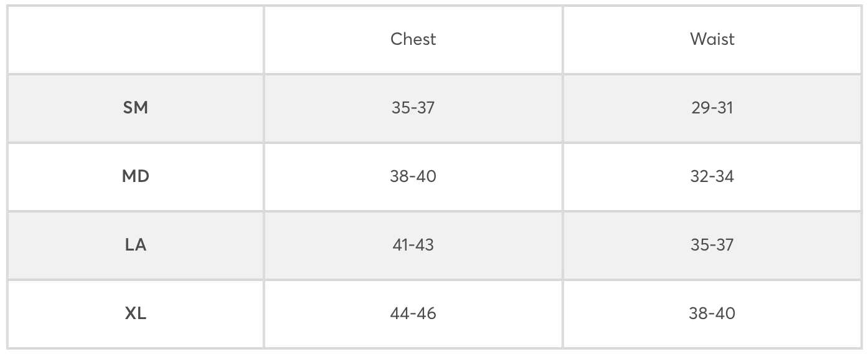Select the waist cell in the Large row

point(713,246)
